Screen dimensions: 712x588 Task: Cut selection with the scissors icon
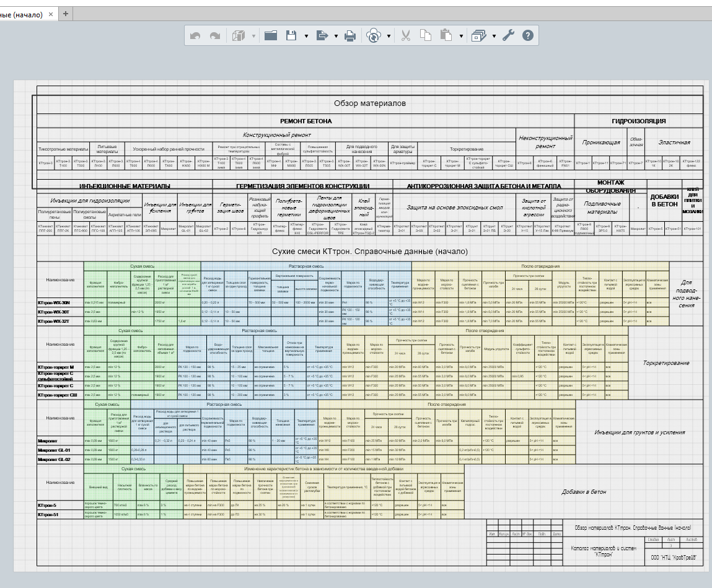click(x=406, y=36)
